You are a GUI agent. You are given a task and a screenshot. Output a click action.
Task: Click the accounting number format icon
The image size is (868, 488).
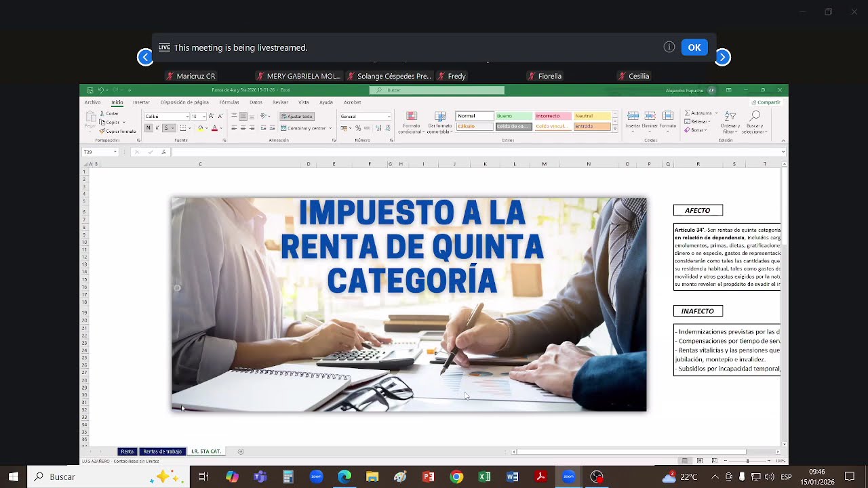(344, 127)
